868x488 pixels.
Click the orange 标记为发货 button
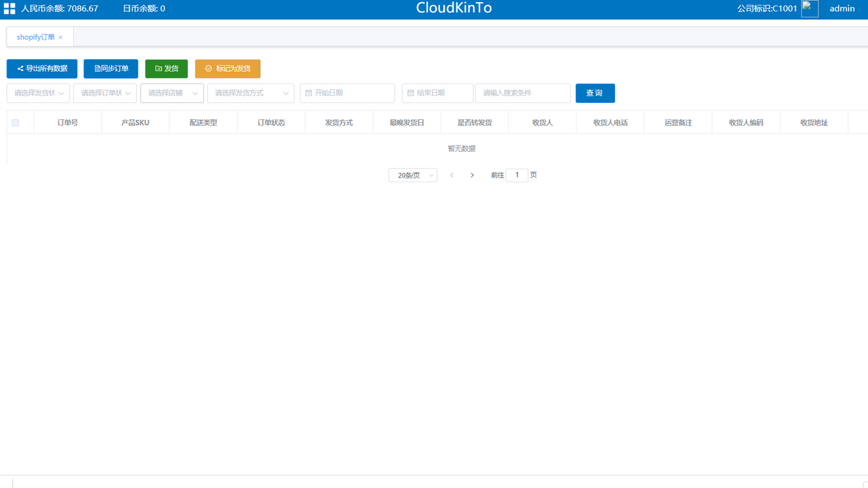(228, 68)
